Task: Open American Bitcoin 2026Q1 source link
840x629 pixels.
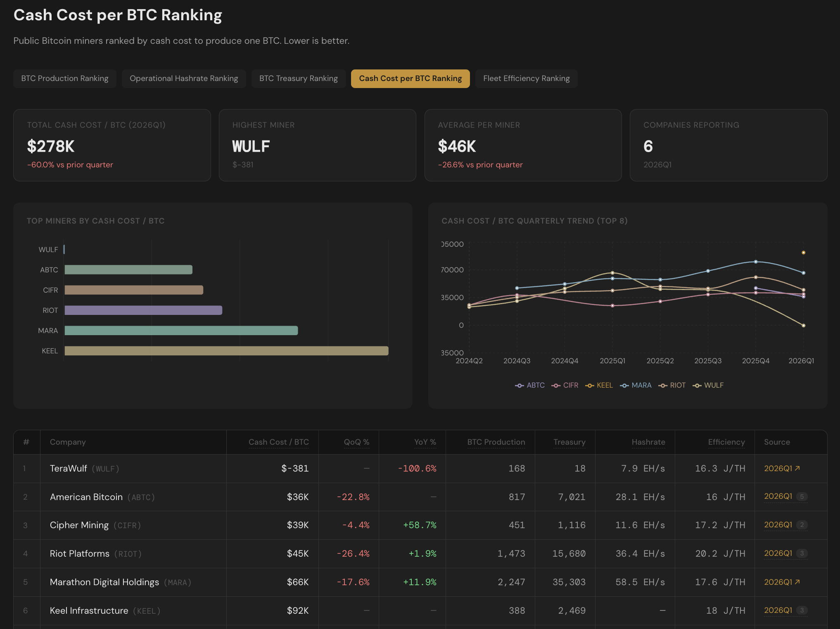Action: click(778, 496)
